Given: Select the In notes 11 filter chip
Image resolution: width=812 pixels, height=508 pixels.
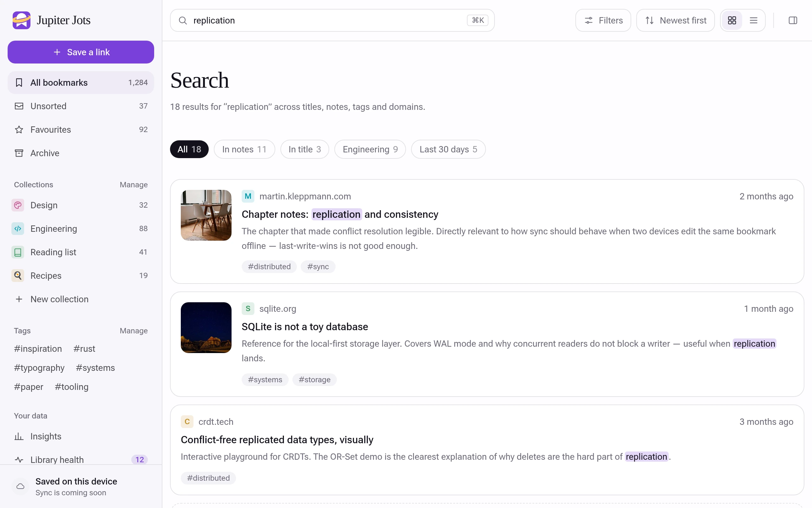Looking at the screenshot, I should click(x=244, y=149).
